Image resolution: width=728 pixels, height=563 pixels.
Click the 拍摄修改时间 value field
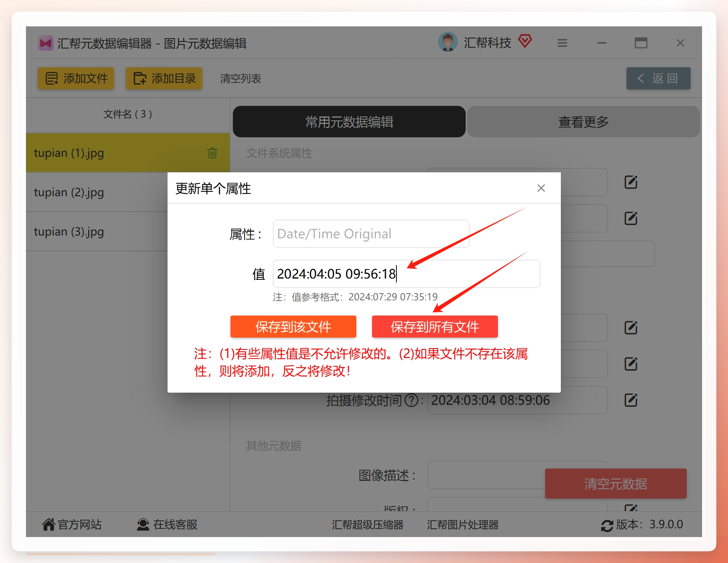(518, 400)
